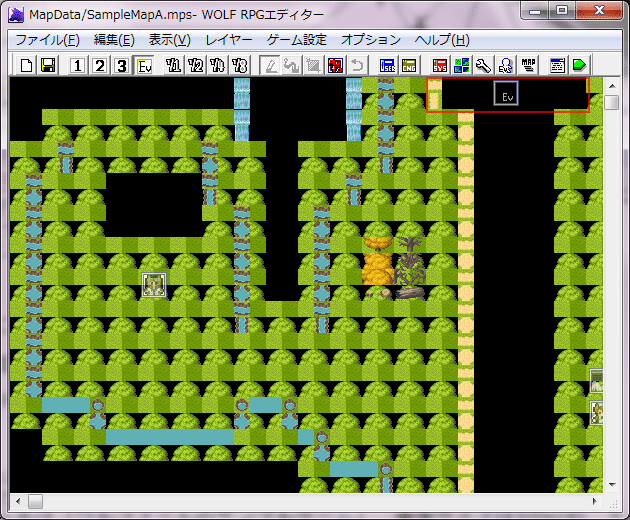Open the ファイル(F) menu

48,40
